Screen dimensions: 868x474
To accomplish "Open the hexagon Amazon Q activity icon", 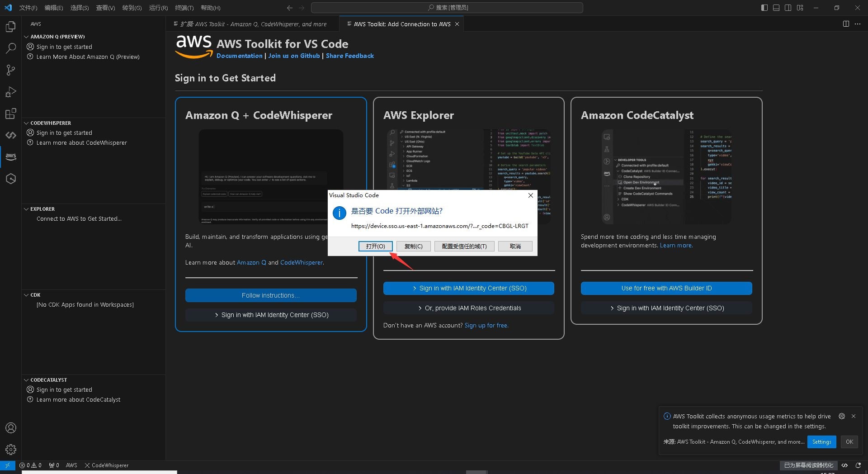I will point(10,179).
